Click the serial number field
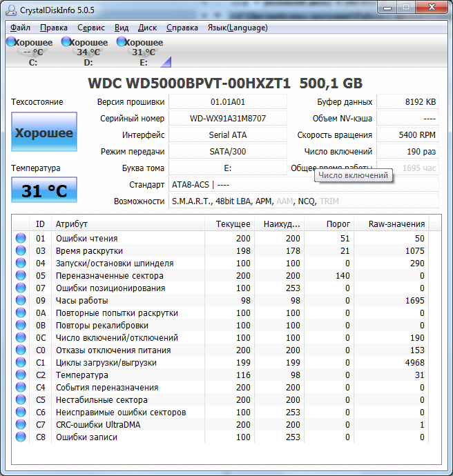Image resolution: width=453 pixels, height=476 pixels. (227, 119)
